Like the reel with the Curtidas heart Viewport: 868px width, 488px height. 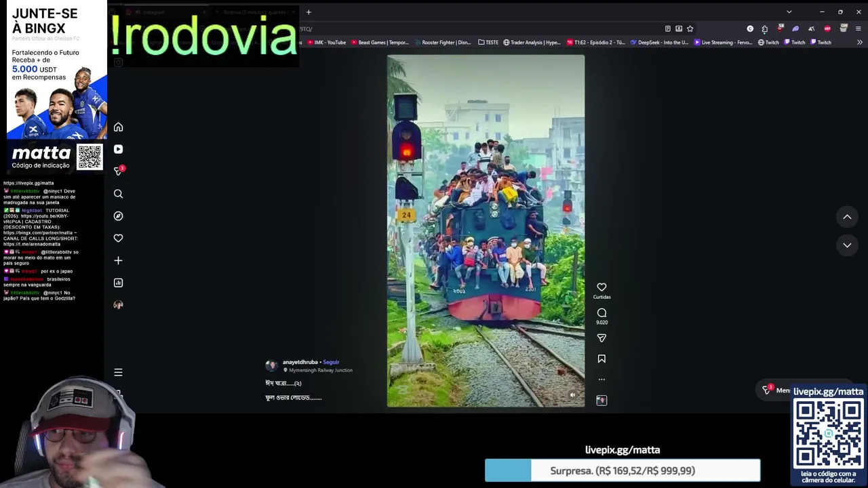(x=601, y=287)
